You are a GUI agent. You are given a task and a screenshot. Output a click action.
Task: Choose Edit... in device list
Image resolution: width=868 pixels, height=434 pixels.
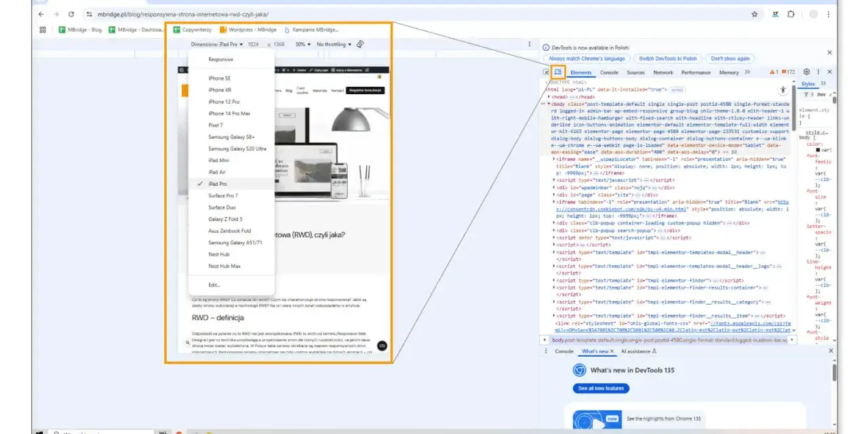click(231, 285)
